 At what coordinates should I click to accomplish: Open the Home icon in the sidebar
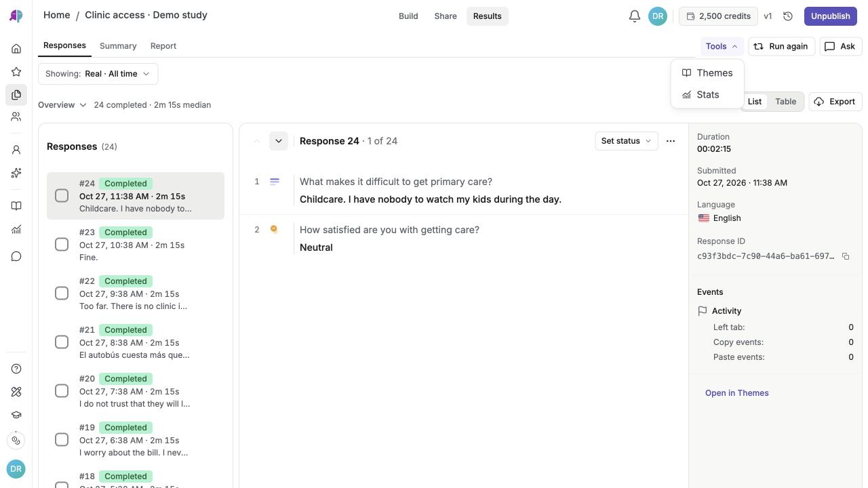tap(16, 49)
